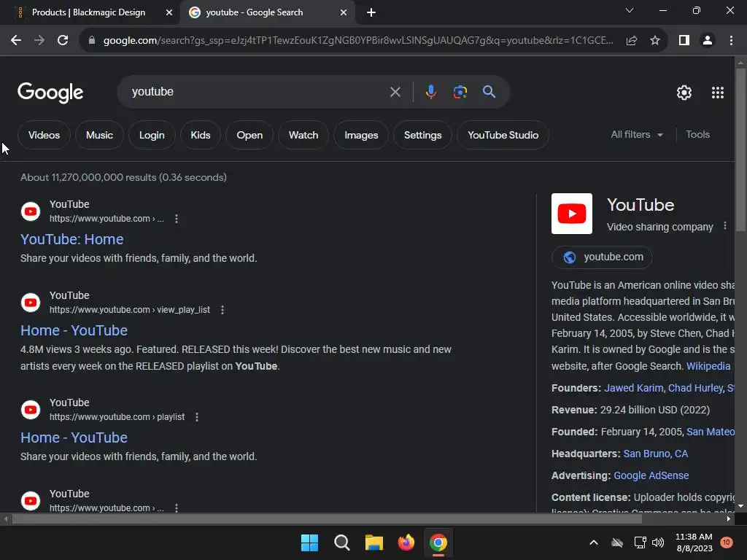
Task: Select the Watch filter chip
Action: (x=303, y=135)
